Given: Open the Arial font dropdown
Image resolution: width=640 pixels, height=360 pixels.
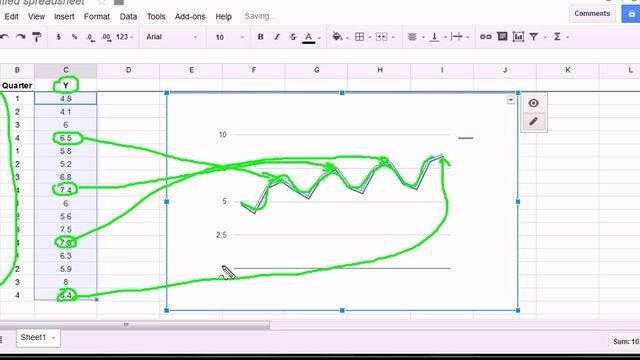Looking at the screenshot, I should tap(171, 37).
